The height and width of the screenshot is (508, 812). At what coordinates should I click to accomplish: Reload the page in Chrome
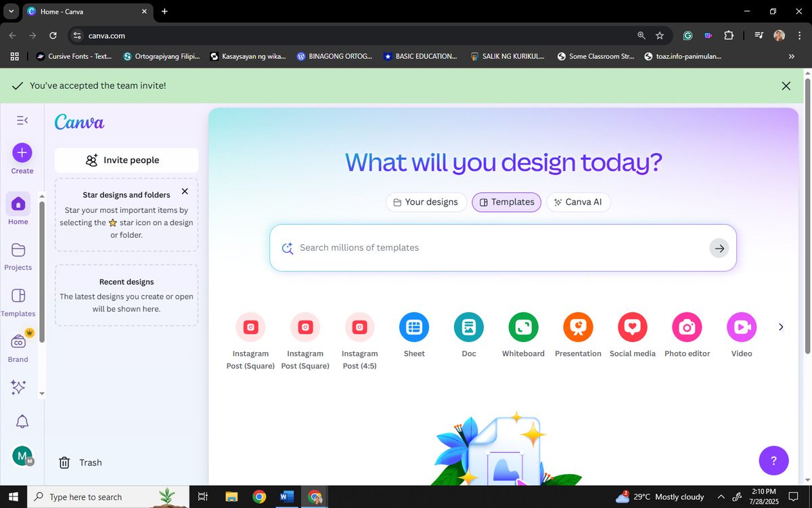pyautogui.click(x=53, y=35)
